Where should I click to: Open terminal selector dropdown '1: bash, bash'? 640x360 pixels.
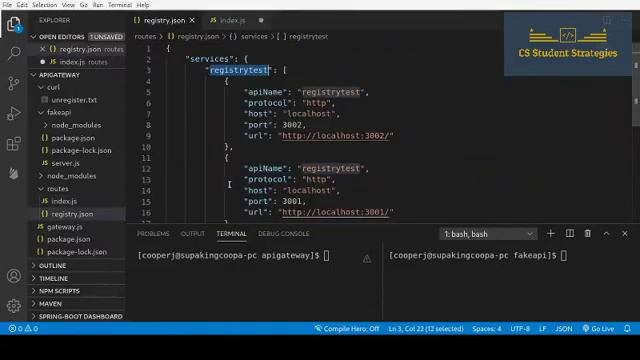[488, 234]
